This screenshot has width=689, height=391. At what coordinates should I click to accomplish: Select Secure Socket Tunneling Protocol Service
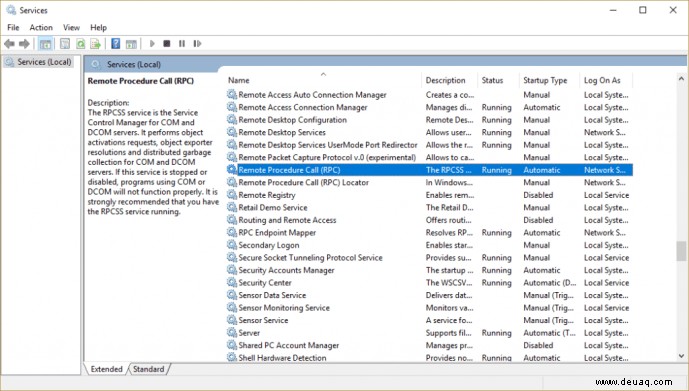[310, 257]
